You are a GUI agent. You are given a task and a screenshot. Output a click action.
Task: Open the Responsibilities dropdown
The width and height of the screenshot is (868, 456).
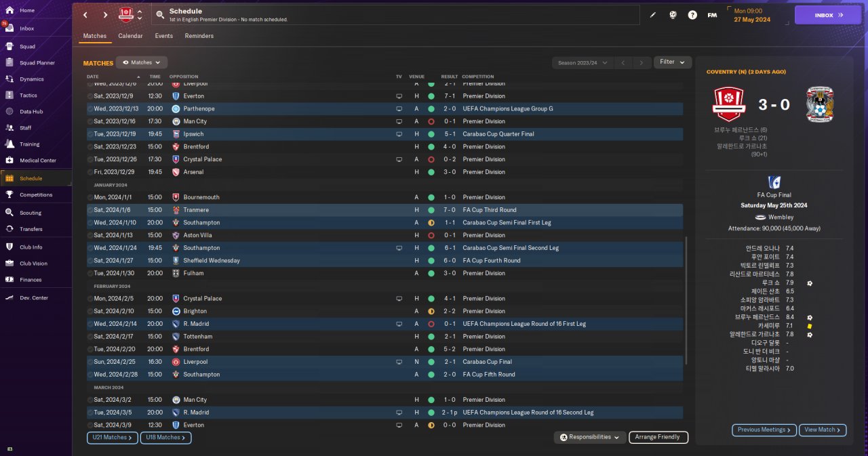point(589,438)
